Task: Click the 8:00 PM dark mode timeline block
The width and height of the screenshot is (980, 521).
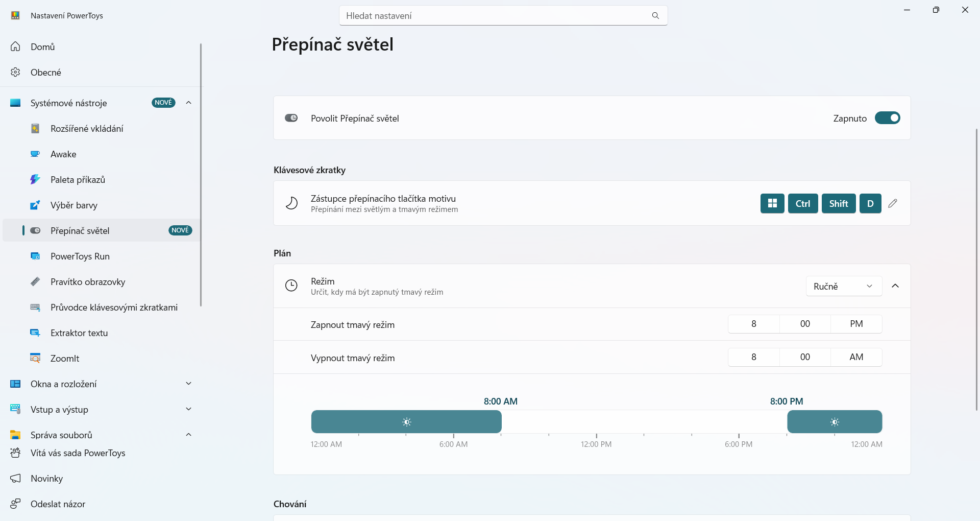Action: [834, 422]
